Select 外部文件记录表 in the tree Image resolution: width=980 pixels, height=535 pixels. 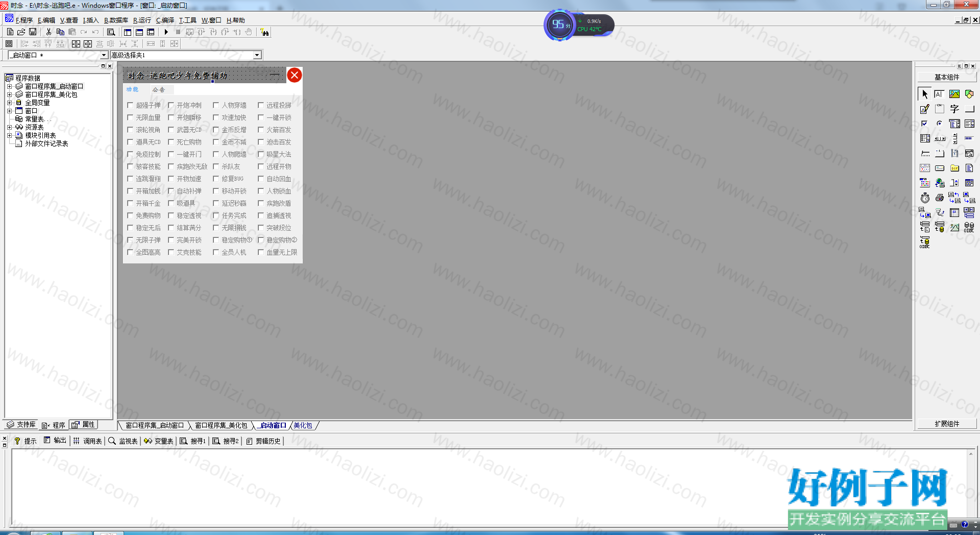pyautogui.click(x=46, y=143)
